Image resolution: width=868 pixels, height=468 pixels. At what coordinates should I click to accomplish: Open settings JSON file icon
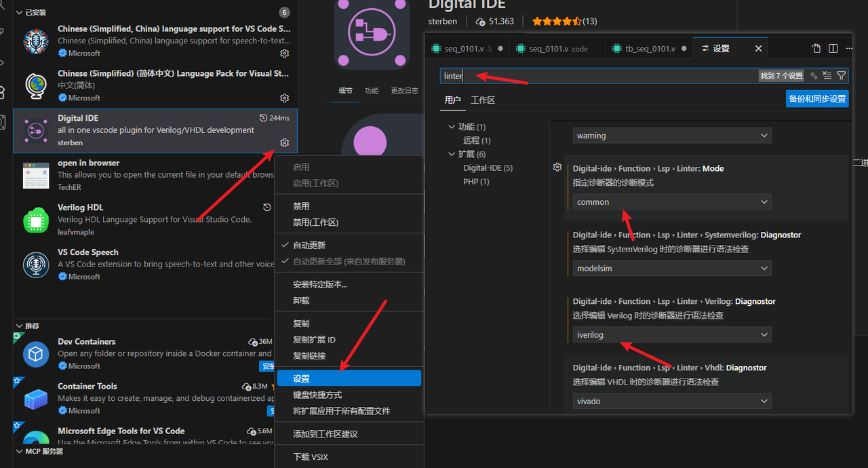[816, 49]
